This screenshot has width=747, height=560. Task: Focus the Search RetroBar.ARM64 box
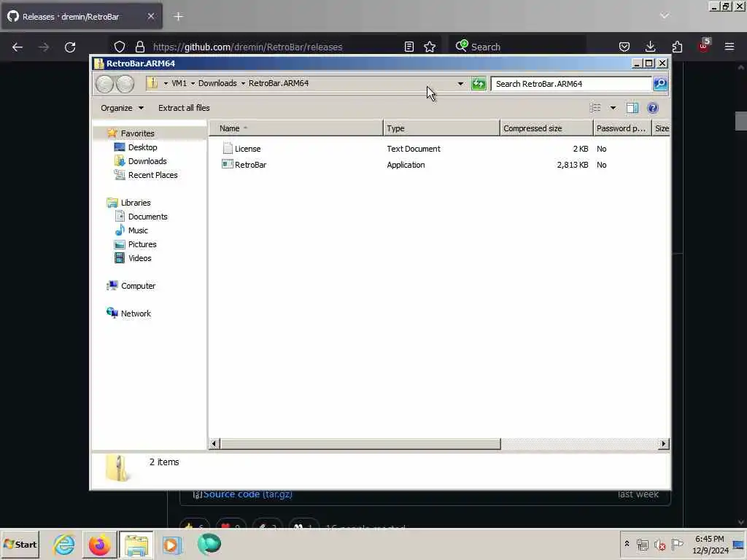tap(570, 84)
